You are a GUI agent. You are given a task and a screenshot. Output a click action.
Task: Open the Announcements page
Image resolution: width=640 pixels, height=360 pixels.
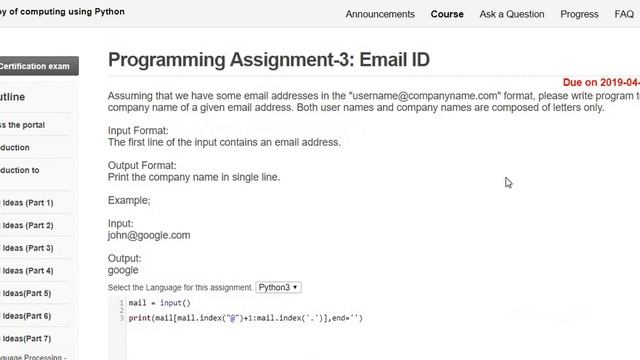380,14
